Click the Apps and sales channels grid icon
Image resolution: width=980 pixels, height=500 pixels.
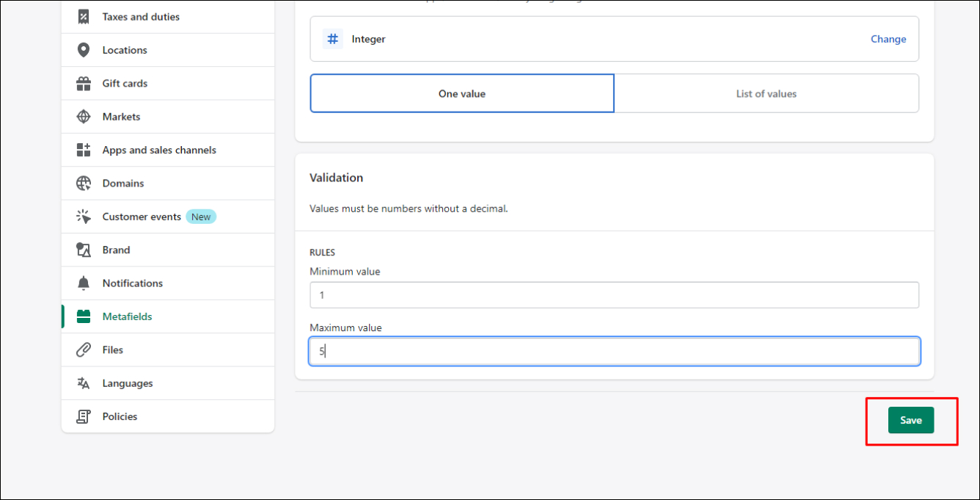click(84, 150)
